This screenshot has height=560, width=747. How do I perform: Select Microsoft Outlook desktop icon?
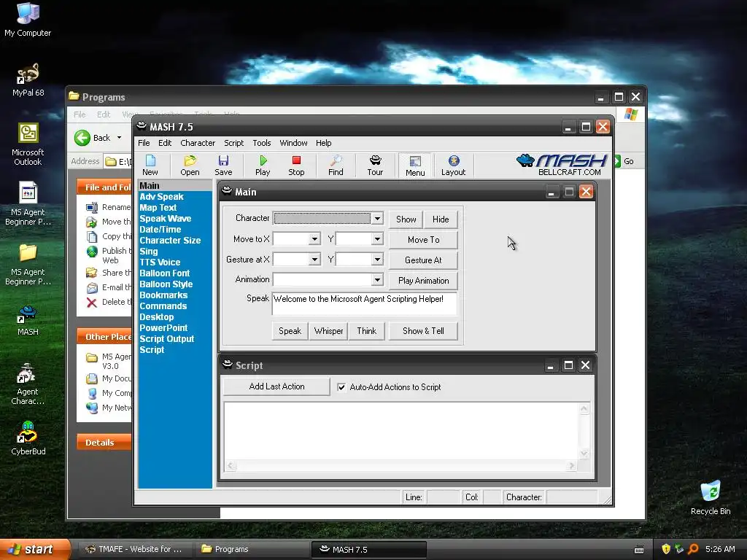(28, 144)
